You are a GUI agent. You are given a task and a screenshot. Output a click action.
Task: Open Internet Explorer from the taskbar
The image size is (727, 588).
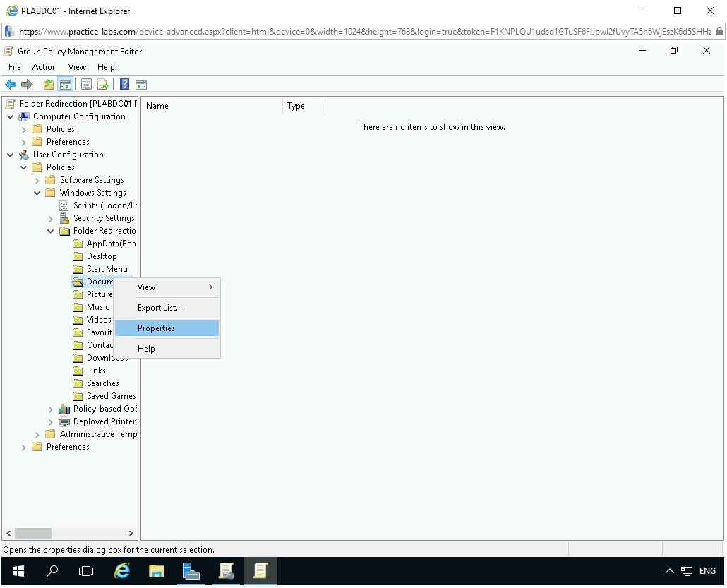[122, 571]
